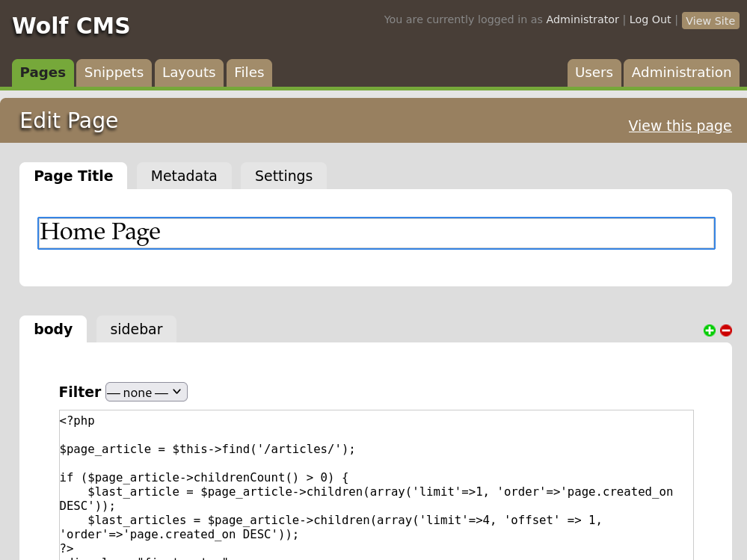Image resolution: width=747 pixels, height=560 pixels.
Task: Select the Page Title tab
Action: [x=73, y=176]
